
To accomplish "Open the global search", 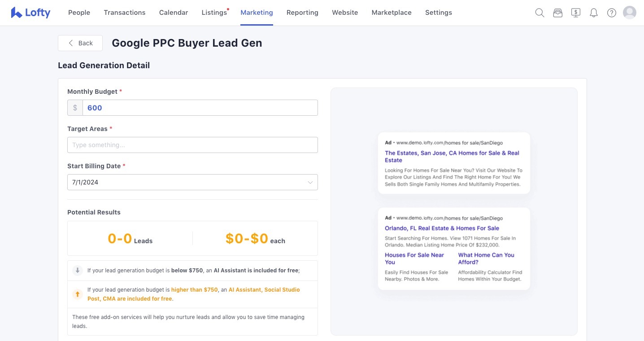I will click(x=540, y=13).
